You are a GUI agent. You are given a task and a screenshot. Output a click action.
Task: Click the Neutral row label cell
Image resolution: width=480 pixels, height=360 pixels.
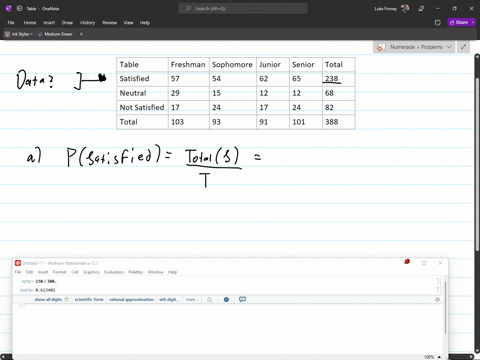coord(142,93)
